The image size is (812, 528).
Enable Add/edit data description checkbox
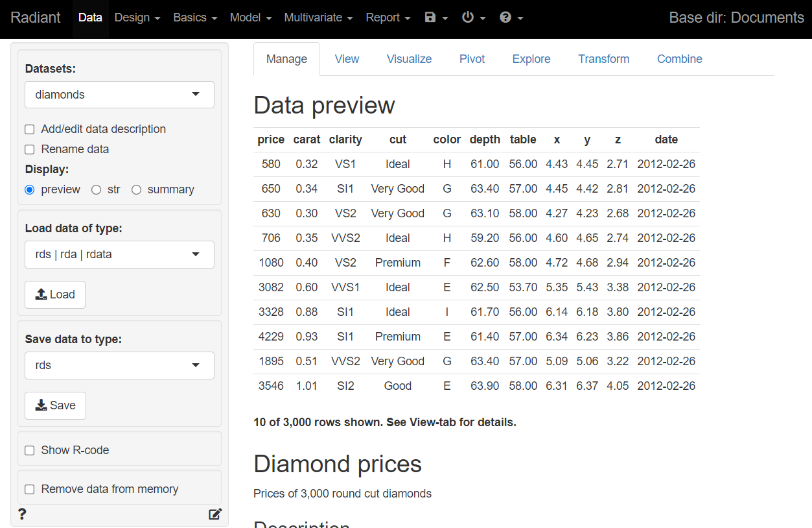point(30,130)
